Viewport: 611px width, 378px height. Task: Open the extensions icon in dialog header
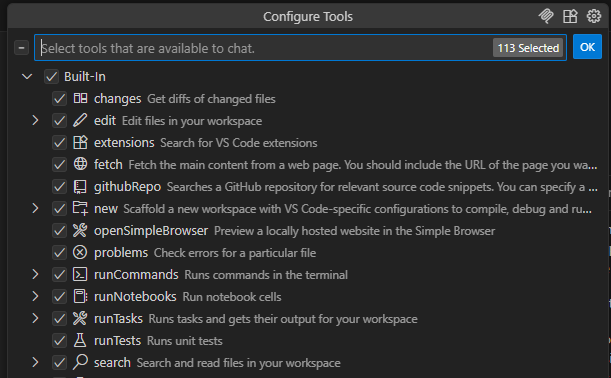click(x=570, y=16)
